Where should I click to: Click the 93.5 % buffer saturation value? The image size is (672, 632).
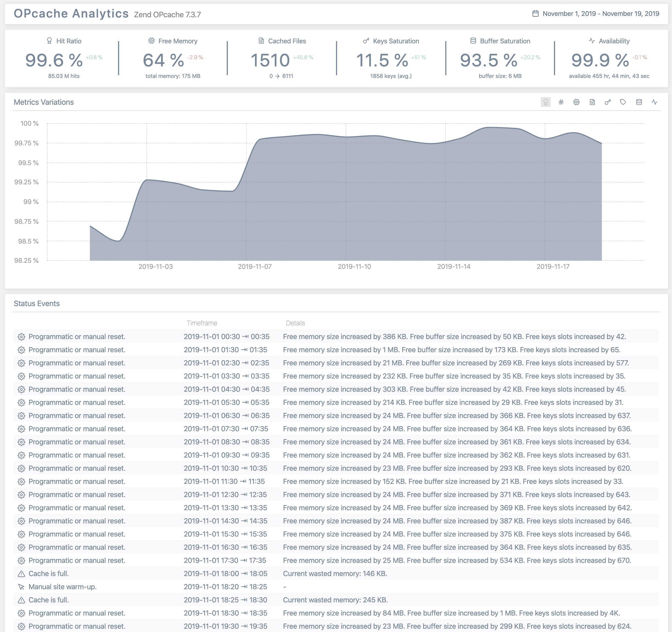[x=488, y=60]
